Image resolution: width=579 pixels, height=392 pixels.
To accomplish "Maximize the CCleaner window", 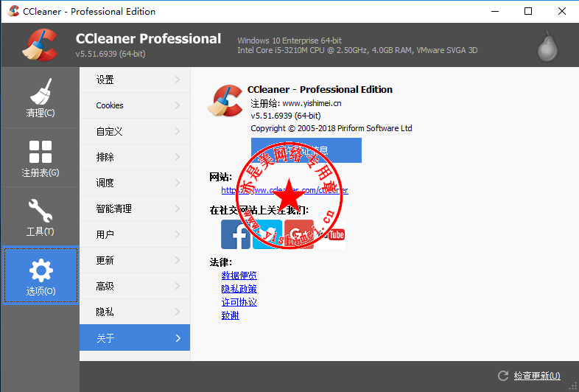I will pyautogui.click(x=528, y=11).
